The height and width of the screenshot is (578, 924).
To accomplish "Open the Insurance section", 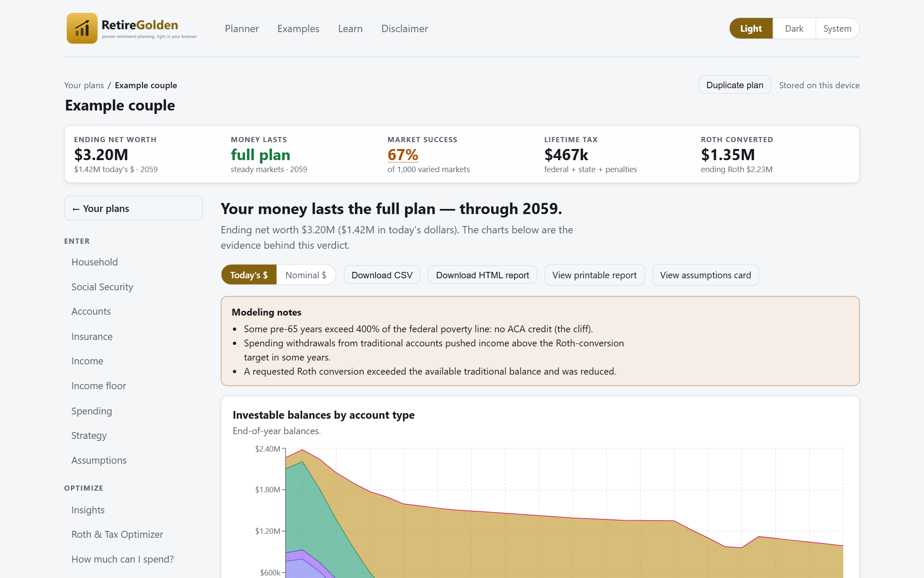I will pos(92,337).
